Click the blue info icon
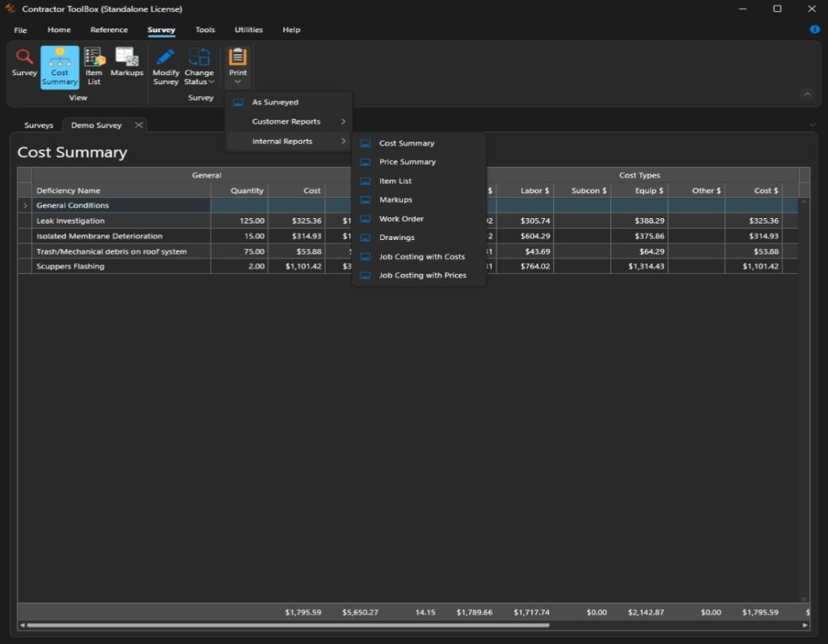This screenshot has width=828, height=644. [813, 30]
